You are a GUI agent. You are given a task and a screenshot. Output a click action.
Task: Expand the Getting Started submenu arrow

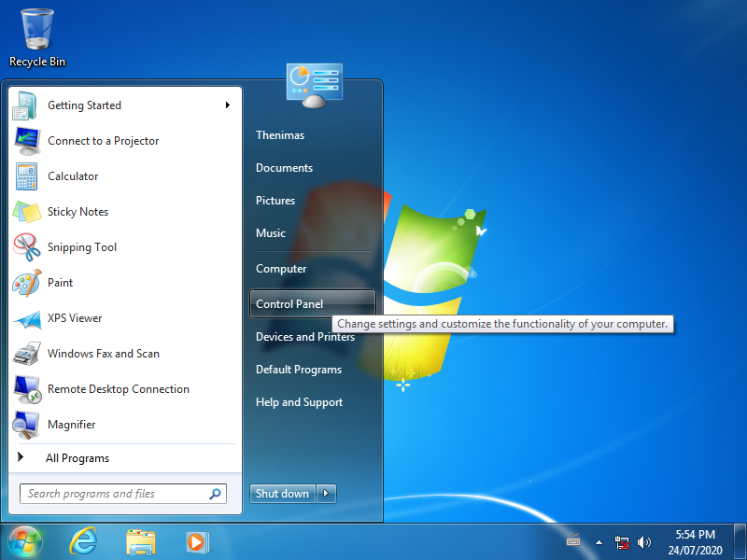[x=228, y=105]
